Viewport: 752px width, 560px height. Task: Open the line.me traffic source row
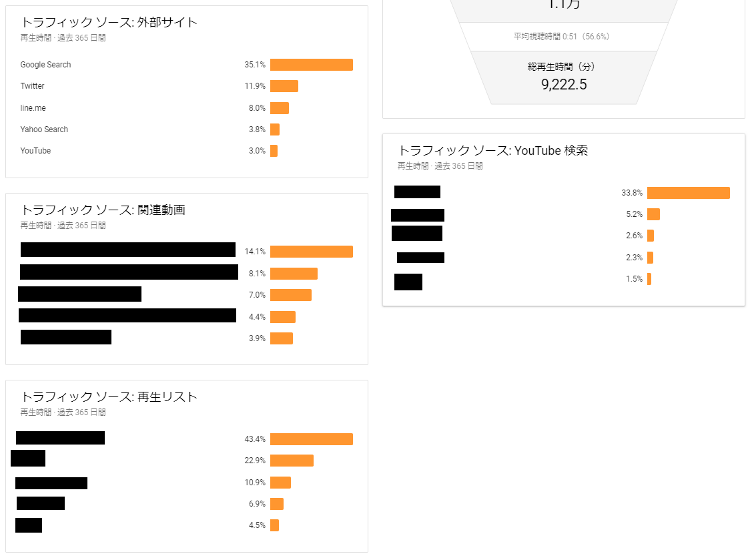[x=33, y=108]
